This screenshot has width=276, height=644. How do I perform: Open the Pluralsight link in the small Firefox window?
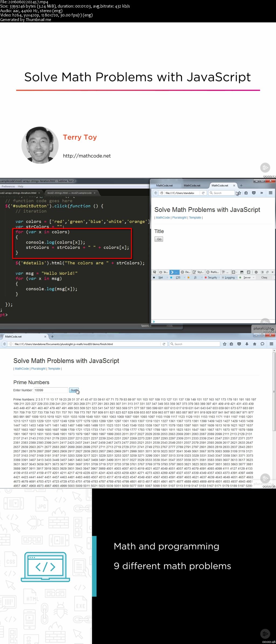pos(180,217)
